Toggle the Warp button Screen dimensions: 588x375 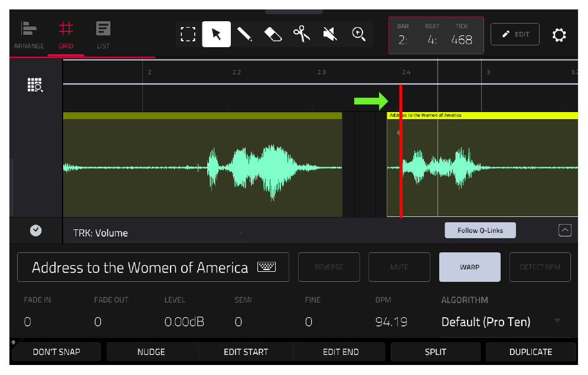[x=469, y=267]
